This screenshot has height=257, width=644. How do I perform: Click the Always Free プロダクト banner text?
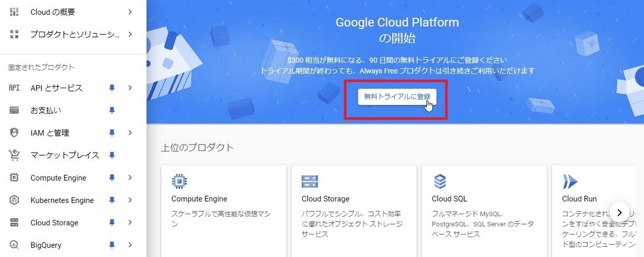(x=397, y=71)
